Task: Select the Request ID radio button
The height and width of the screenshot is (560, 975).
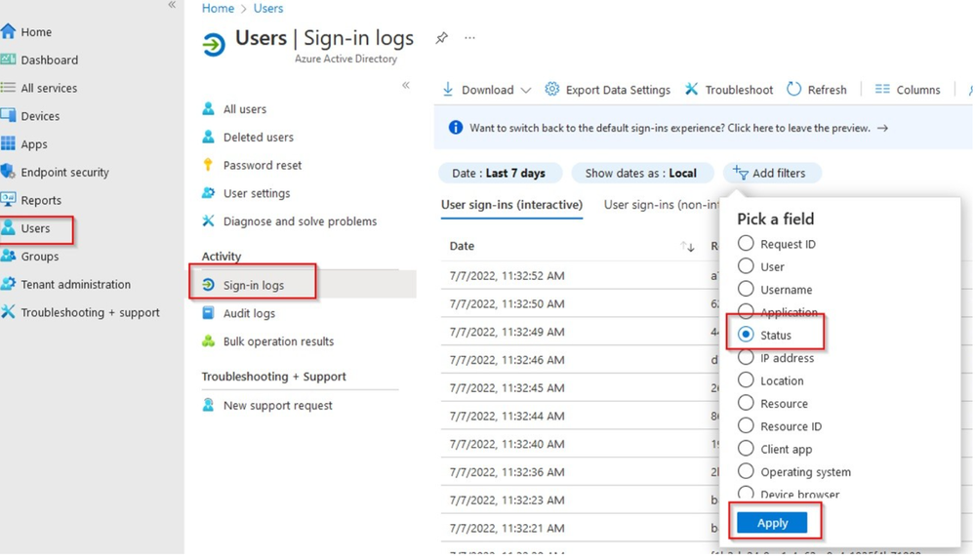Action: (x=746, y=243)
